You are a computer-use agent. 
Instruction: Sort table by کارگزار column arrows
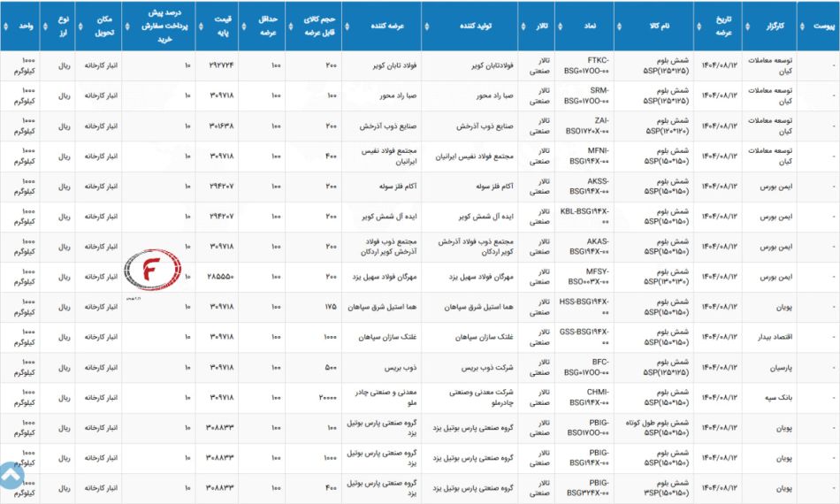[748, 27]
